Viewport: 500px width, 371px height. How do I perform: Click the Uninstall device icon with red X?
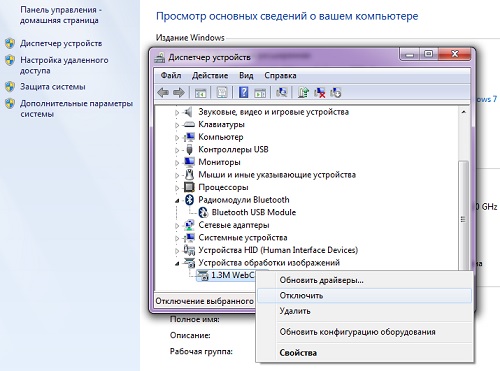coord(320,92)
